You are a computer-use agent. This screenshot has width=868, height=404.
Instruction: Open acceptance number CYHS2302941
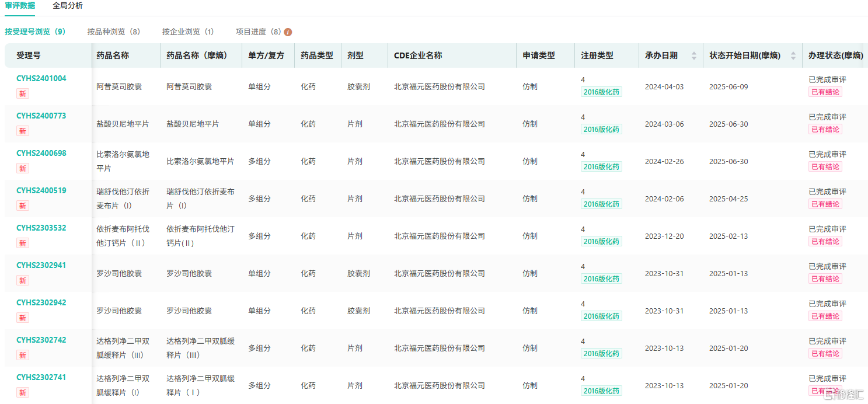click(x=41, y=265)
